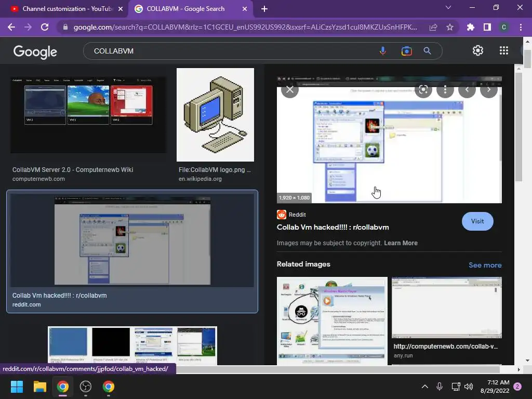This screenshot has height=399, width=532.
Task: Open the Chrome three-dot menu
Action: coord(521,27)
